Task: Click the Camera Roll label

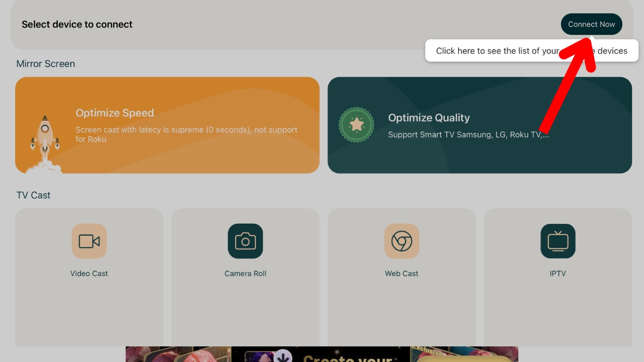Action: (x=245, y=274)
